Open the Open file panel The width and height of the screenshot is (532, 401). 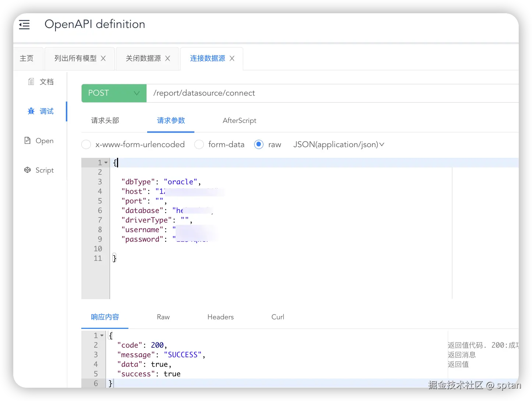39,141
